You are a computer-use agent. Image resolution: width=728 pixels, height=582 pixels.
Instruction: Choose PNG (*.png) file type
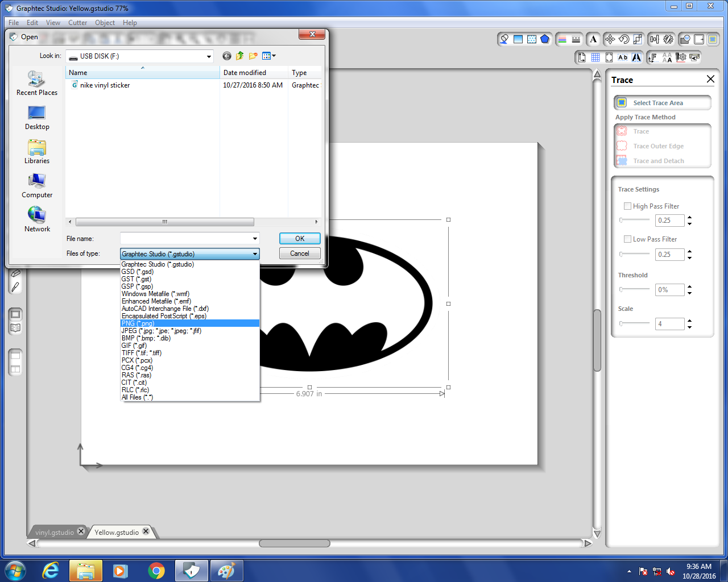pos(190,323)
